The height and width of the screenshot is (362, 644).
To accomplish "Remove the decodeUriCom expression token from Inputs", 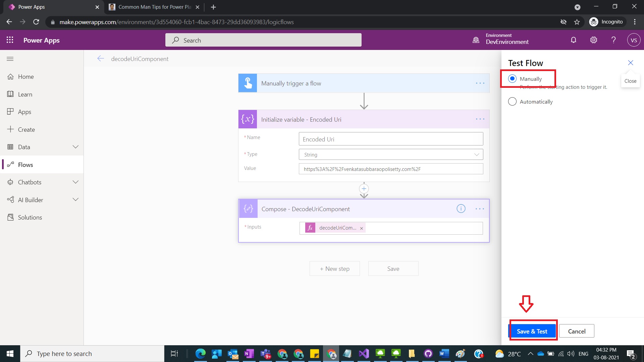I will pos(361,228).
